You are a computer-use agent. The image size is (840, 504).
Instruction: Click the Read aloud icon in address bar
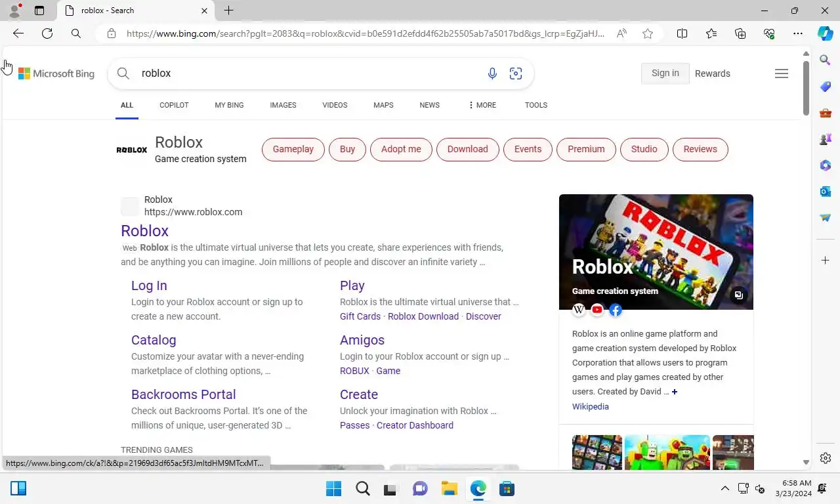tap(621, 33)
